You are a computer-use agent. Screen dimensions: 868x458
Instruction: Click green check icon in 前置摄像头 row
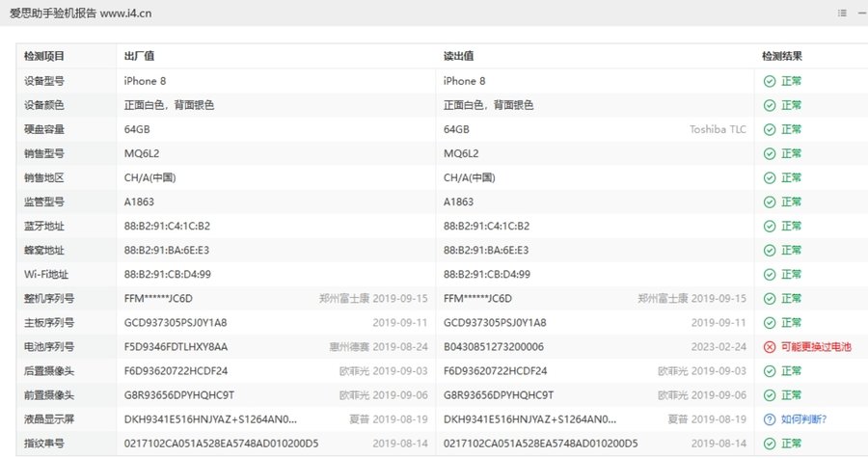(770, 395)
